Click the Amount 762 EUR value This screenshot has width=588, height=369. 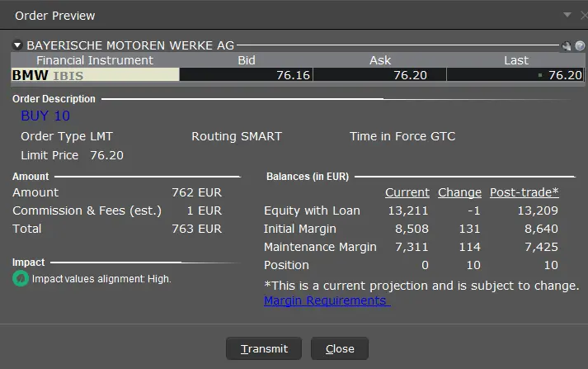coord(196,192)
